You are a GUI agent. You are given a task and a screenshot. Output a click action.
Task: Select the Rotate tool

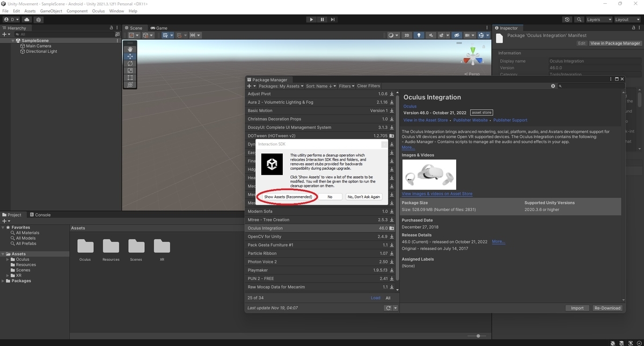click(x=130, y=63)
